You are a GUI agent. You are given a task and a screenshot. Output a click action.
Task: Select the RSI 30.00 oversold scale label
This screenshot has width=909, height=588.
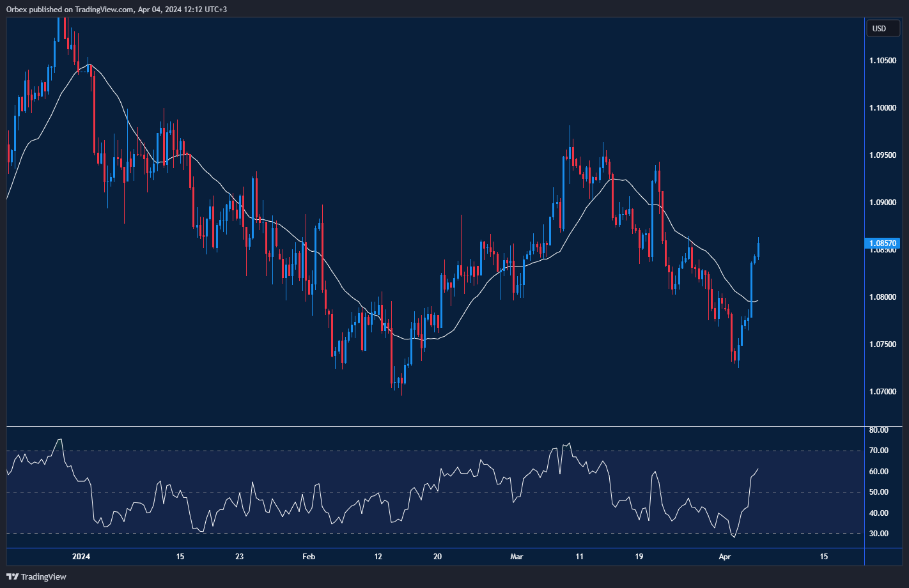click(879, 534)
